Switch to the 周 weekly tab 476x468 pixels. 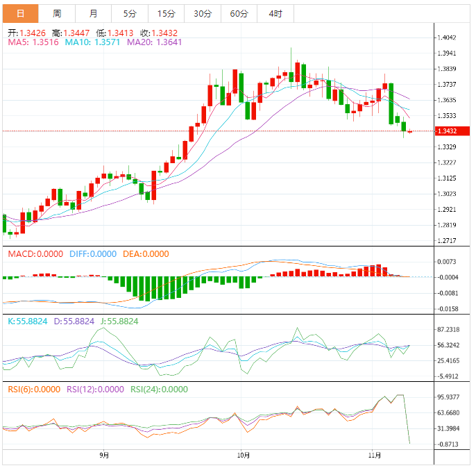(x=57, y=14)
